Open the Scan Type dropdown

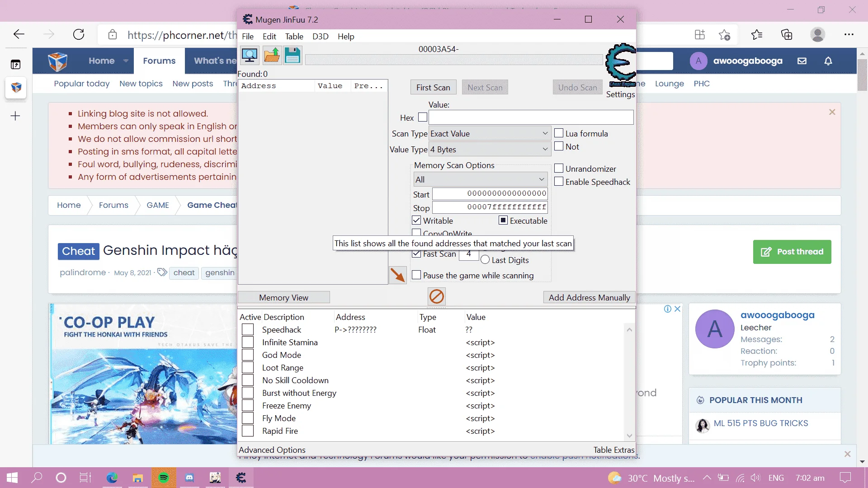[x=490, y=134]
